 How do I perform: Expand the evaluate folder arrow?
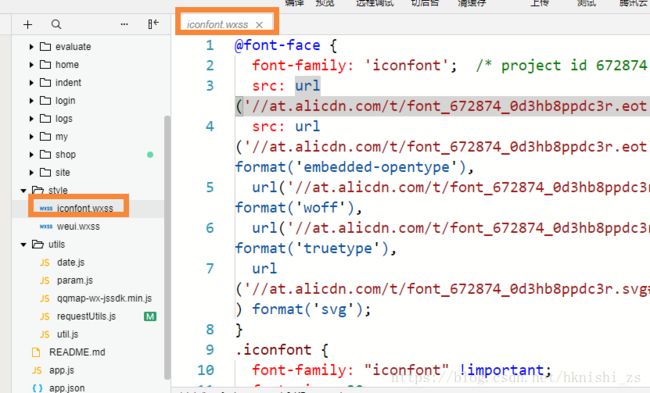(x=31, y=47)
